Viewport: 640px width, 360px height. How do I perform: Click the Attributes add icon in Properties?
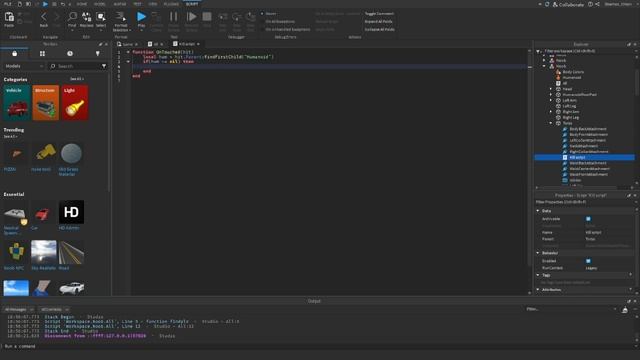631,289
